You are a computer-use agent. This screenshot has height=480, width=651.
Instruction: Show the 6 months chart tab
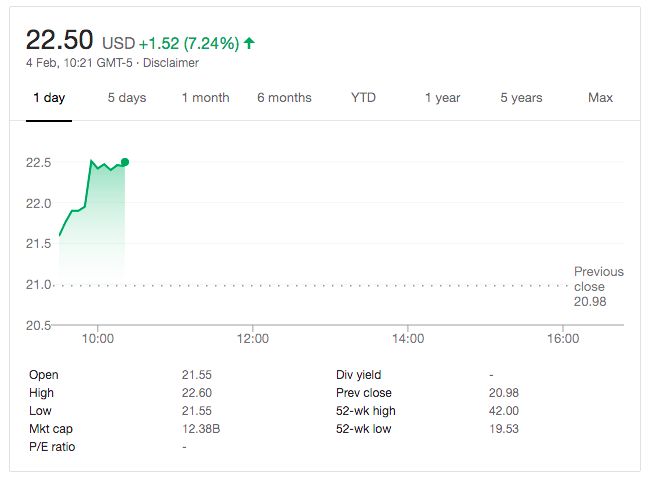tap(284, 98)
